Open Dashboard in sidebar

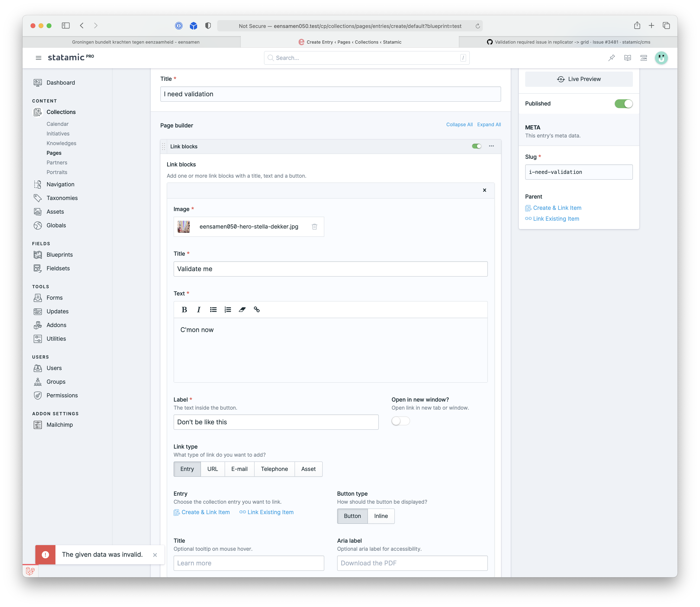pyautogui.click(x=61, y=83)
